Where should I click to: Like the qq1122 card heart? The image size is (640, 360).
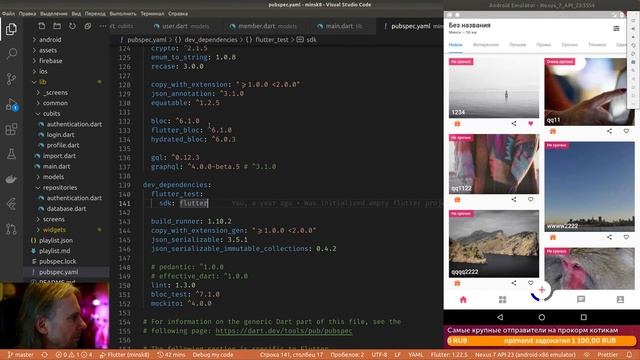coord(531,199)
